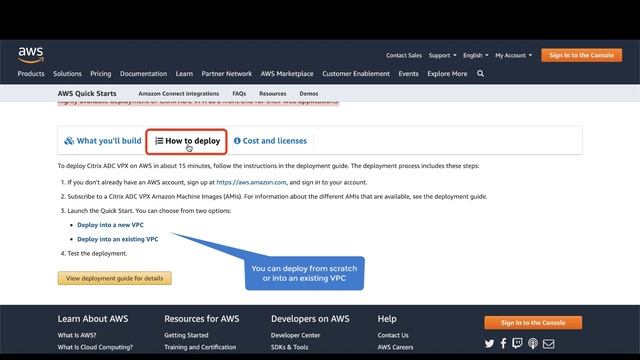The width and height of the screenshot is (640, 360).
Task: Open Customer Enablement menu
Action: pos(356,73)
